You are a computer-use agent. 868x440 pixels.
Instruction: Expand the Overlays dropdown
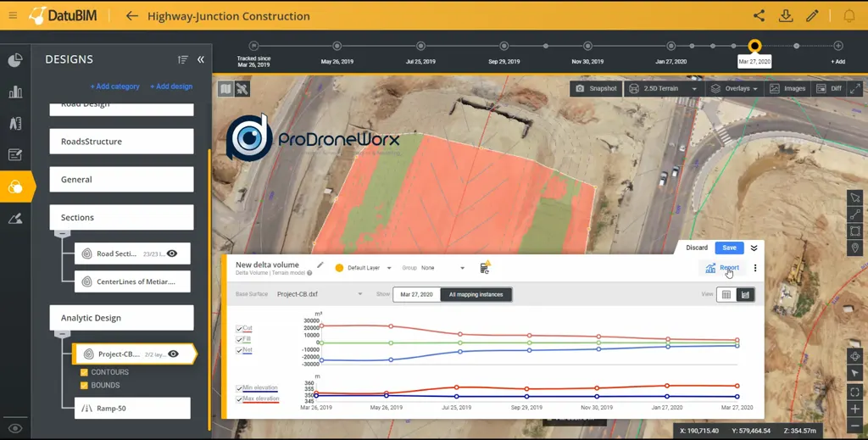click(734, 88)
